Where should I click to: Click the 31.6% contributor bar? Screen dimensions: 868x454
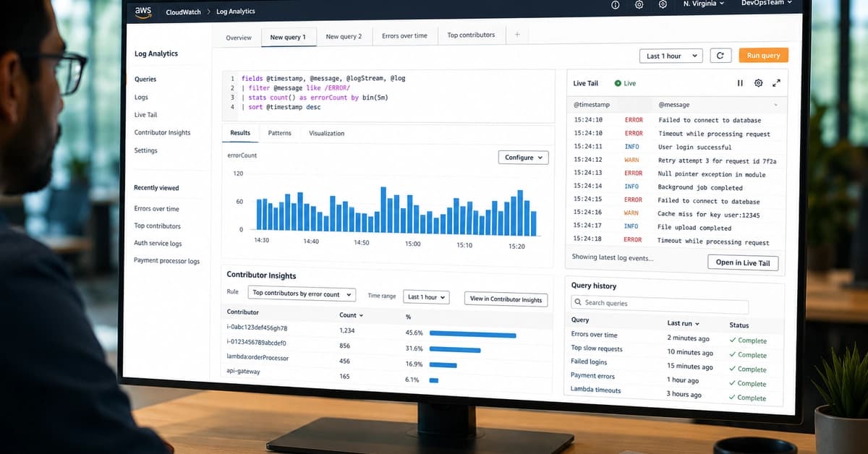pyautogui.click(x=455, y=350)
